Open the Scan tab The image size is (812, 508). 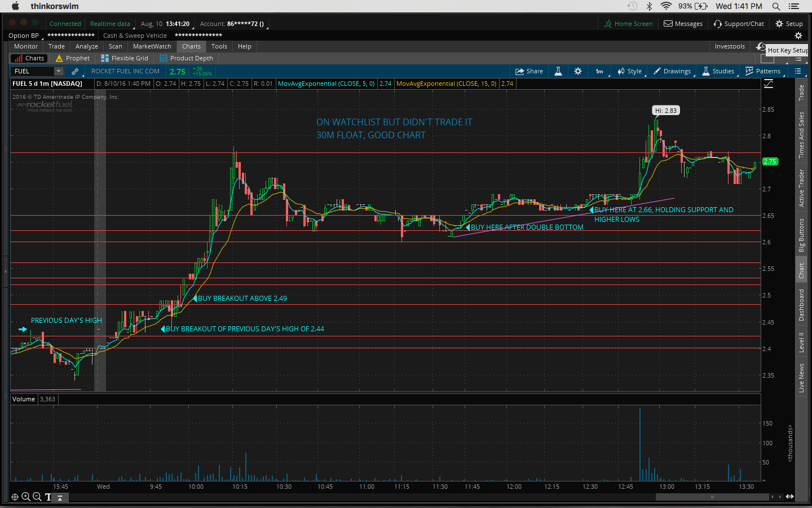(116, 46)
